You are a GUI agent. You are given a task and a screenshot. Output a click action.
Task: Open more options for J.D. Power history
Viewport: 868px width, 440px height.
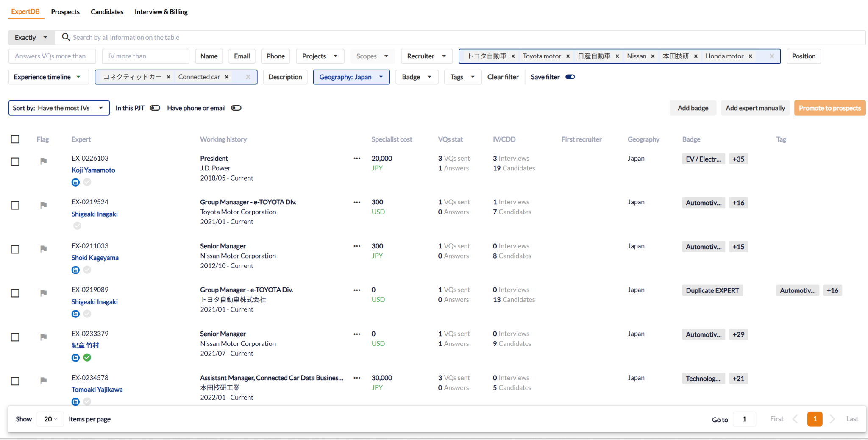pyautogui.click(x=357, y=159)
